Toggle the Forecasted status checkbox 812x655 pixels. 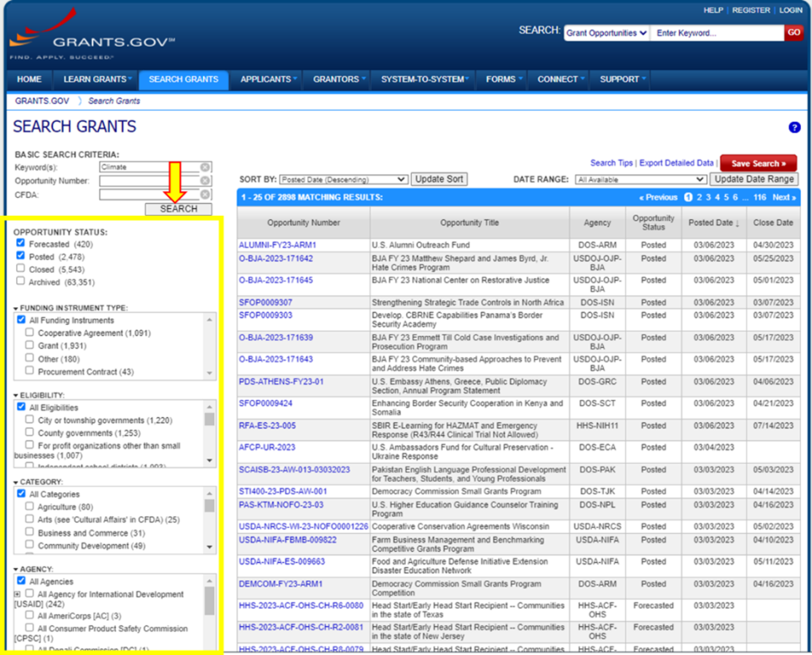point(20,243)
